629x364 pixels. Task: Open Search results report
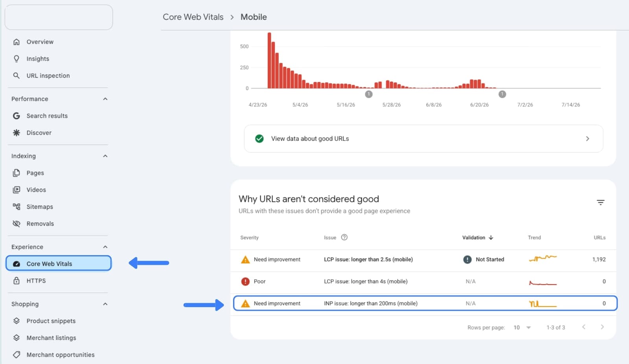click(x=47, y=116)
